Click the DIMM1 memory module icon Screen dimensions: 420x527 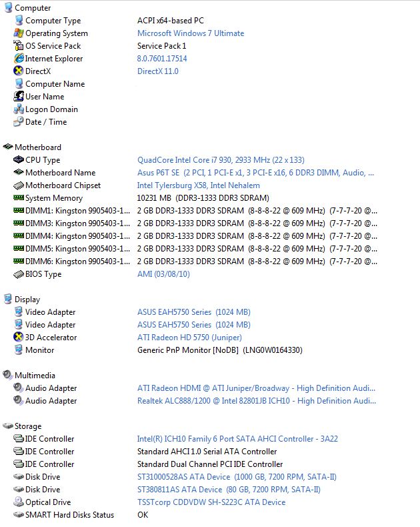(x=19, y=210)
